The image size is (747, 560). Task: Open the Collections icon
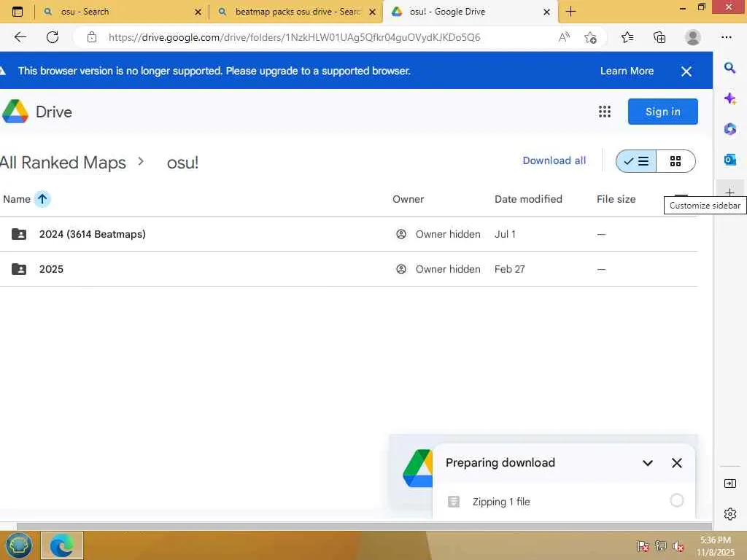point(659,37)
